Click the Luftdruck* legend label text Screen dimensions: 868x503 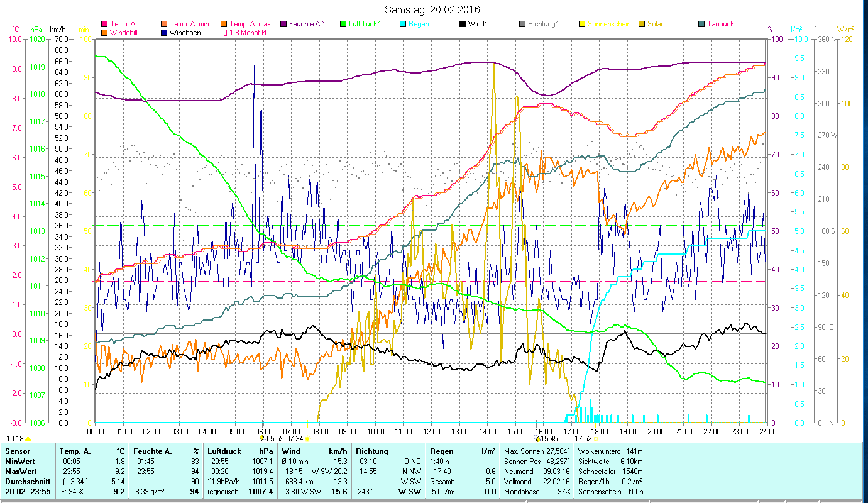[365, 24]
